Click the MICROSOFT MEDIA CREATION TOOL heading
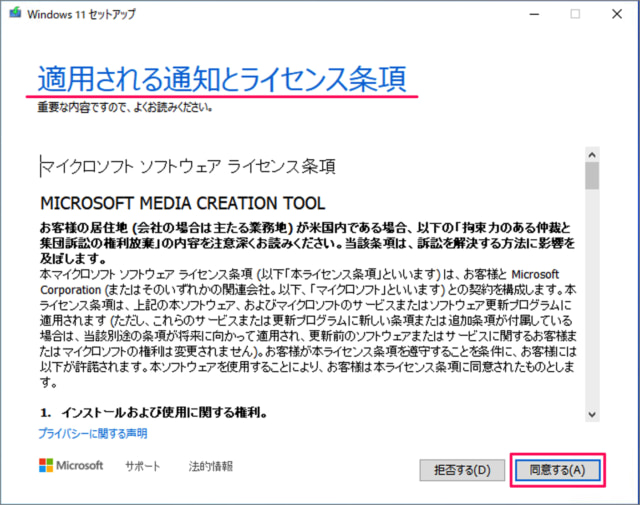The image size is (640, 505). (x=182, y=203)
